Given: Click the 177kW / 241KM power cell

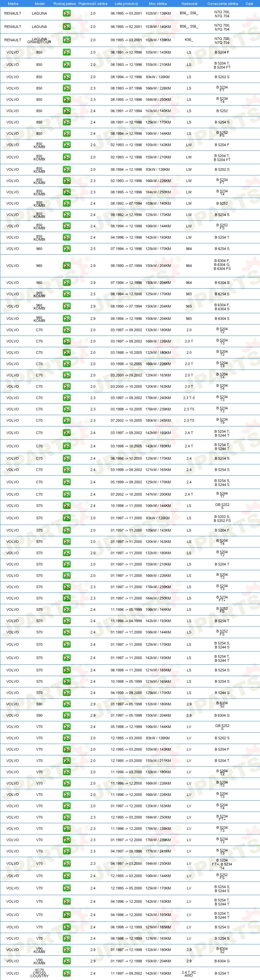Looking at the screenshot, I should click(x=158, y=852).
